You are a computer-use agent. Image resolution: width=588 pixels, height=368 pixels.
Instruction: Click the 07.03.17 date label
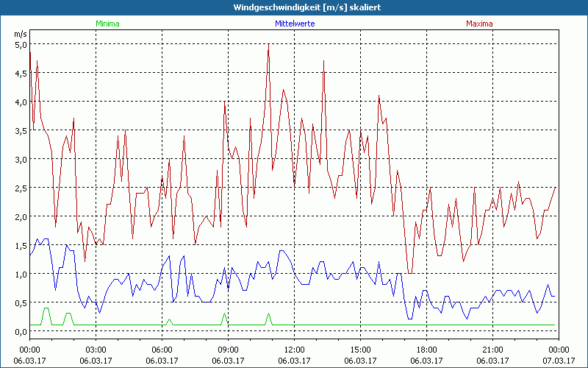558,360
